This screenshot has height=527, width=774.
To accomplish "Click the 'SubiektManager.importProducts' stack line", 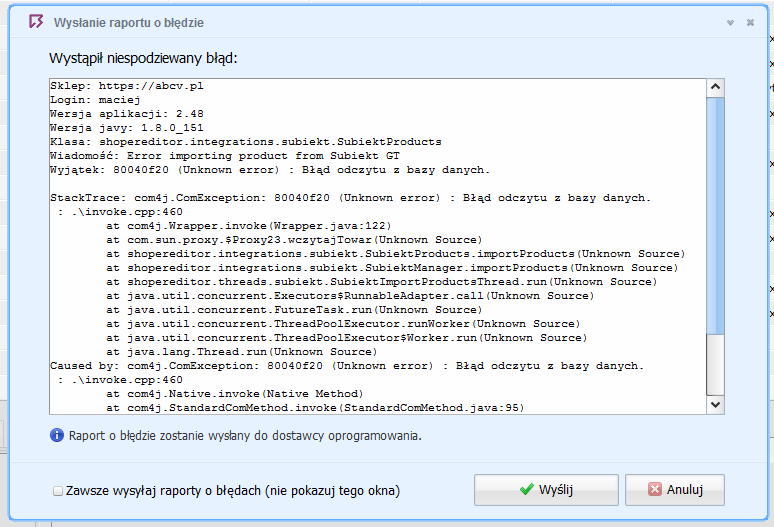I will (392, 268).
